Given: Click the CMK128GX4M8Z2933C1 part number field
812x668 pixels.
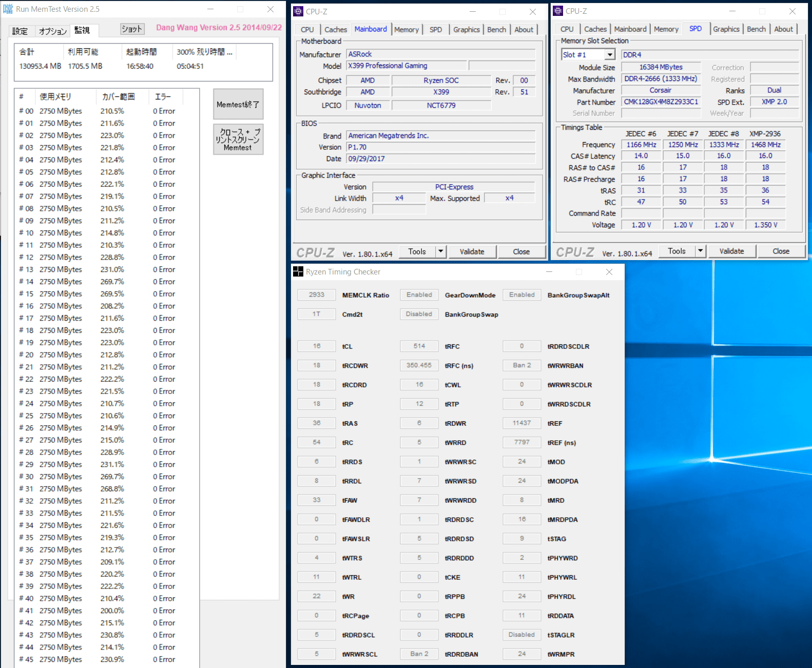Looking at the screenshot, I should [661, 102].
